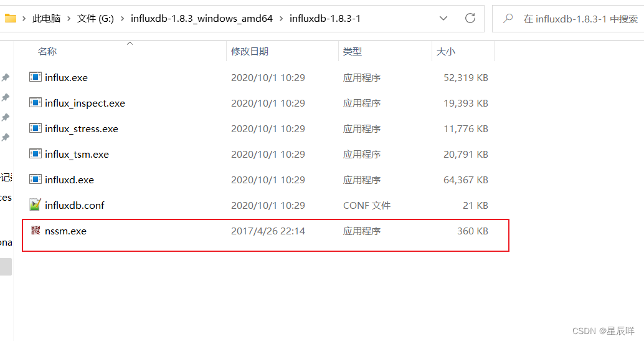The height and width of the screenshot is (341, 644).
Task: Sort by 名称 column header
Action: pyautogui.click(x=47, y=51)
